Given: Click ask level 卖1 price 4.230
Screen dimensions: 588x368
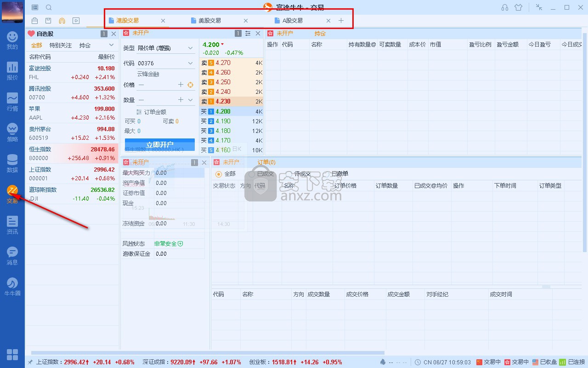Looking at the screenshot, I should click(x=232, y=102).
